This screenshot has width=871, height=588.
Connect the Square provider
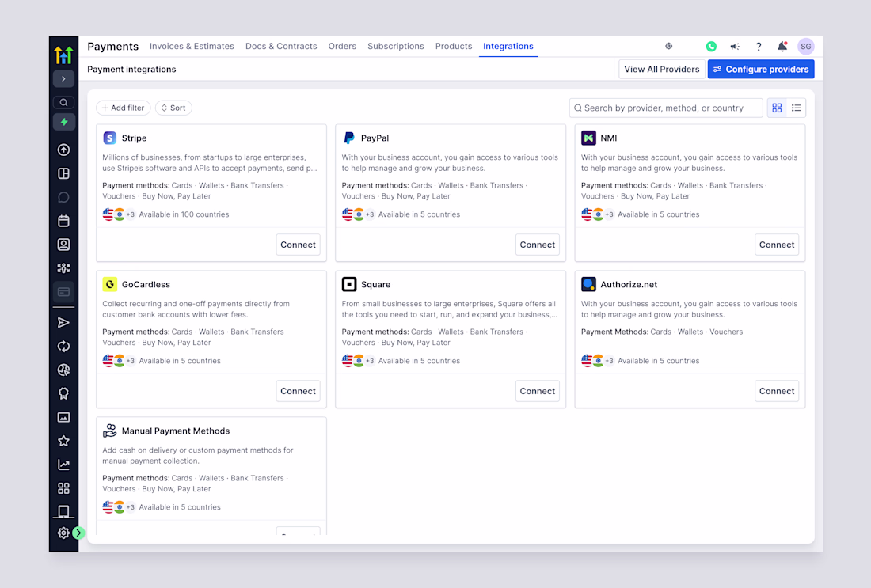[x=538, y=392]
